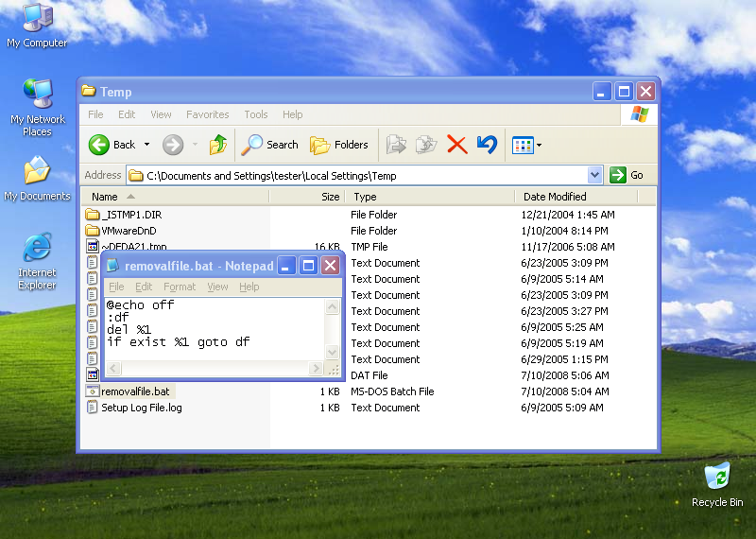Sort by the Date Modified column header
Viewport: 756px width, 539px height.
point(576,197)
